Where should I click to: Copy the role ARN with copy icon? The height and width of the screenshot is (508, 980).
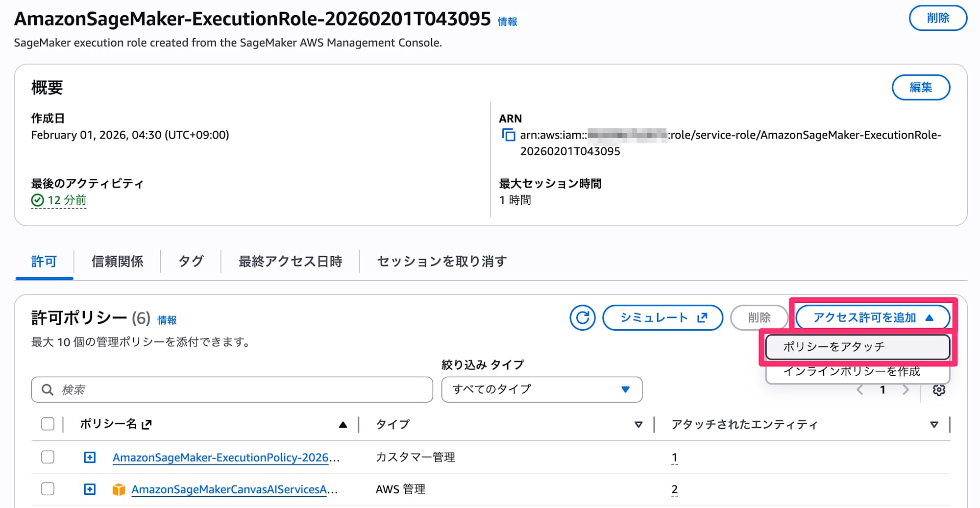coord(509,135)
